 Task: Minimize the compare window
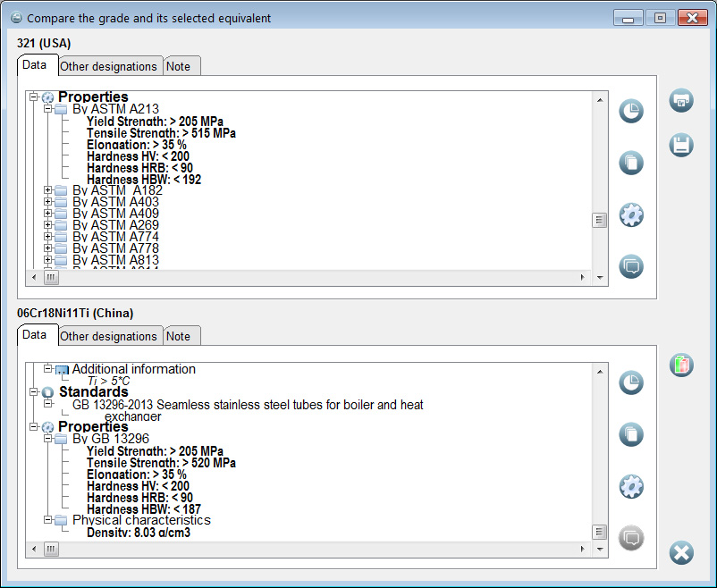point(628,18)
